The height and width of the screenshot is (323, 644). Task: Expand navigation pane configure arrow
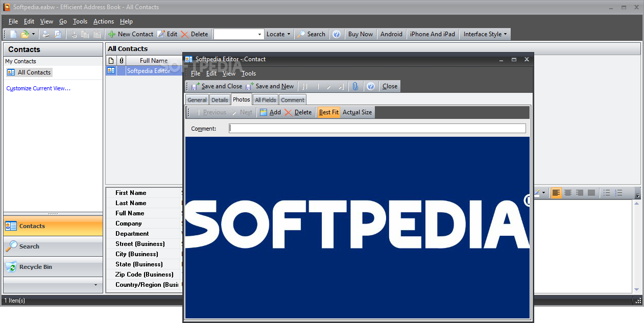[x=96, y=285]
